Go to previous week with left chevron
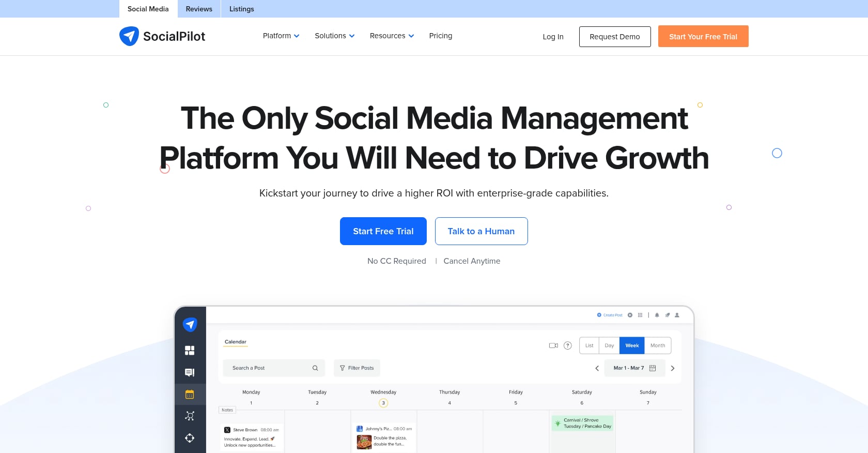The height and width of the screenshot is (453, 868). point(597,368)
